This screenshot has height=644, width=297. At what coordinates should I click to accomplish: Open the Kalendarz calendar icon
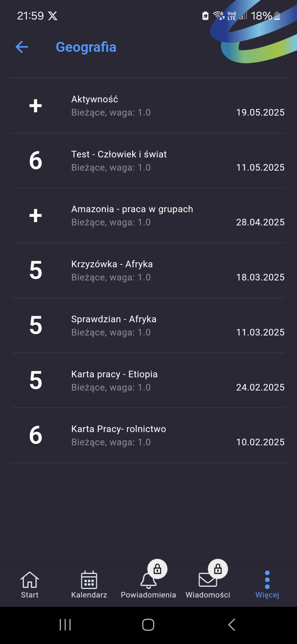pyautogui.click(x=89, y=579)
